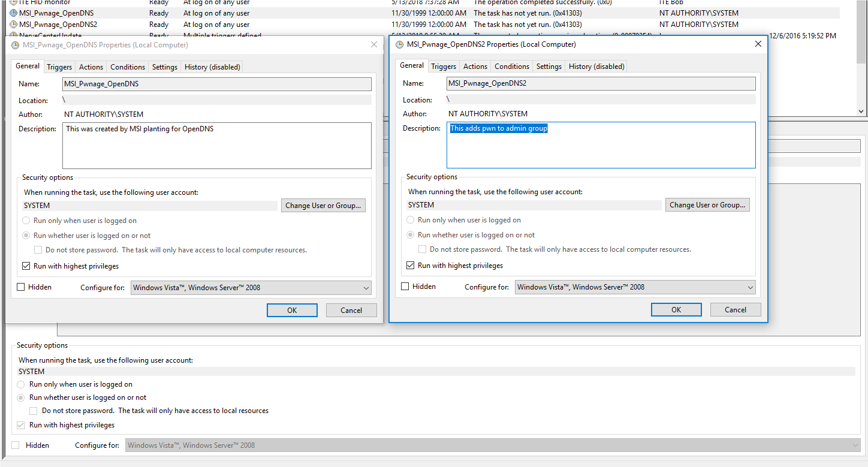Check Hidden box in MSI_Pwnage_OpenDNS Properties
Image resolution: width=868 pixels, height=467 pixels.
21,287
